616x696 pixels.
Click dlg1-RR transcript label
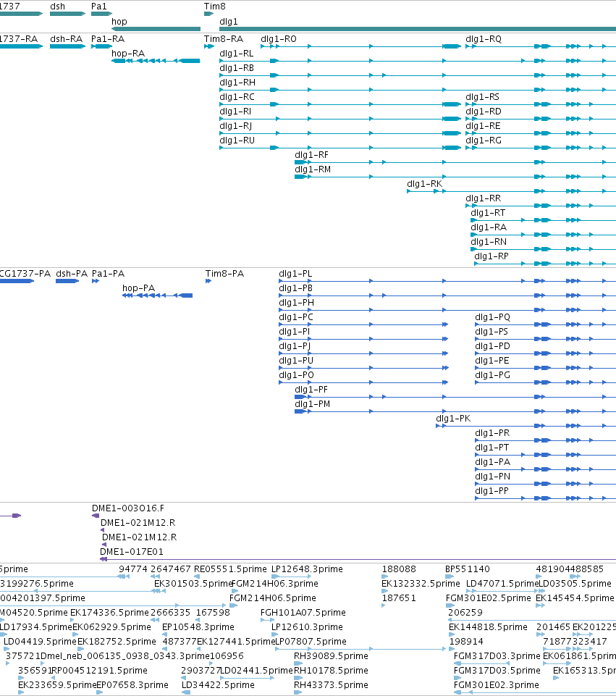[483, 198]
